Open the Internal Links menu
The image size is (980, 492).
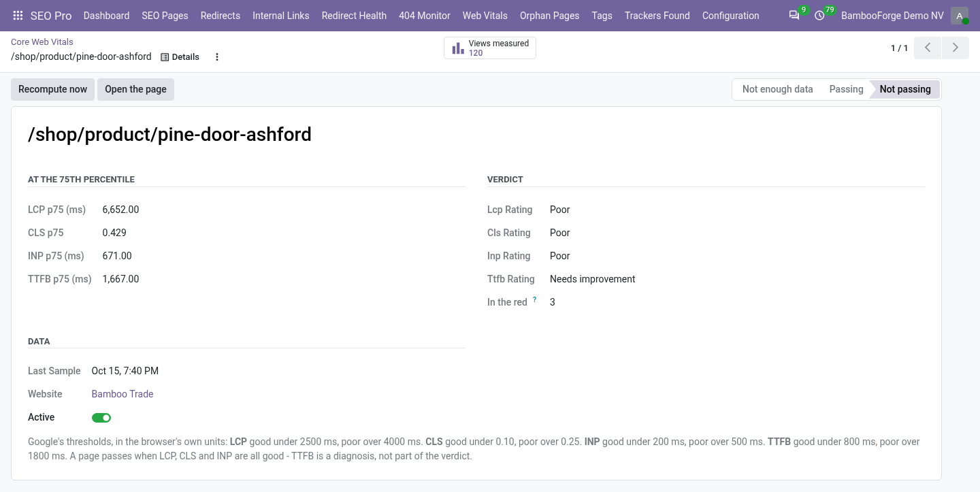click(x=280, y=16)
